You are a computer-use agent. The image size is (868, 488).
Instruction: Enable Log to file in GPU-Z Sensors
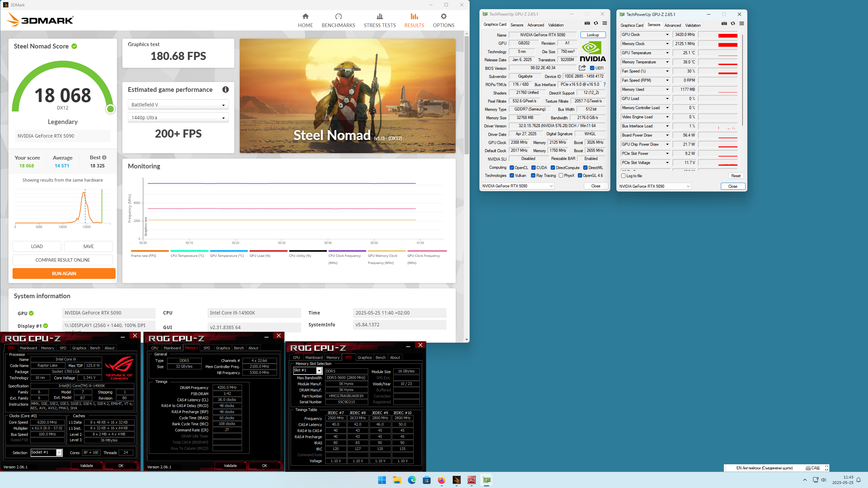pyautogui.click(x=623, y=176)
